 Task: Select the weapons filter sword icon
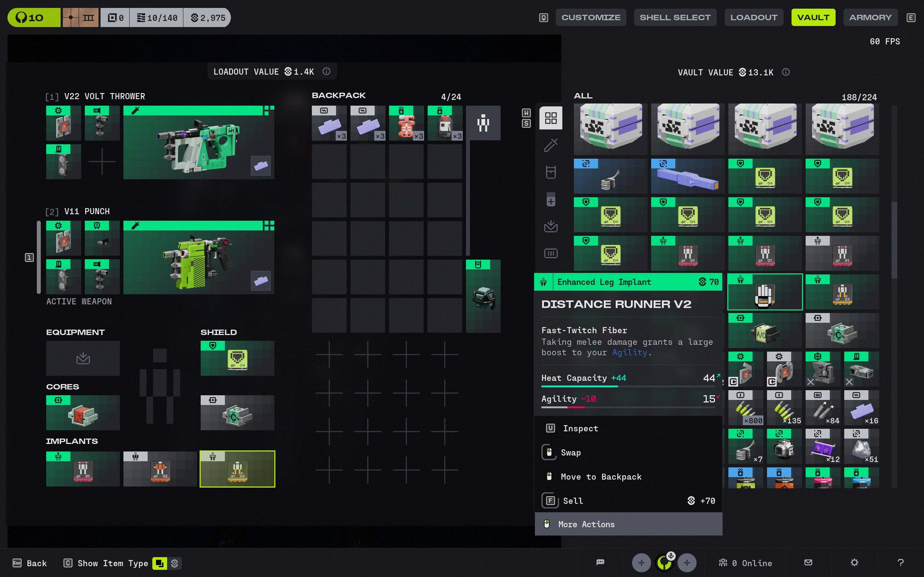(x=550, y=145)
